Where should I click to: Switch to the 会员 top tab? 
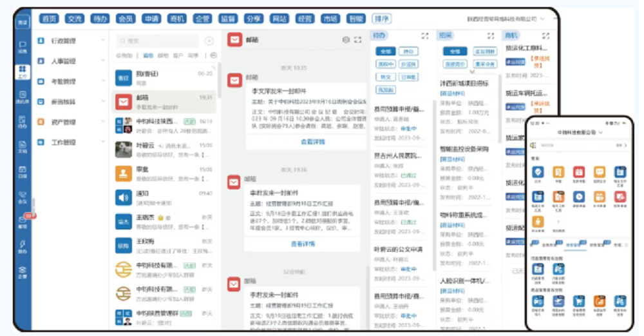click(125, 19)
